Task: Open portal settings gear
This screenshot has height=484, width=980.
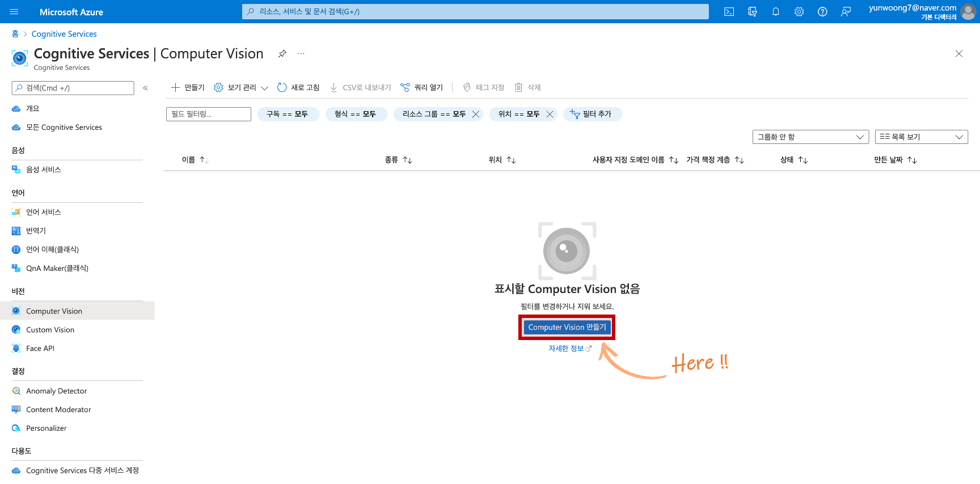Action: coord(799,11)
